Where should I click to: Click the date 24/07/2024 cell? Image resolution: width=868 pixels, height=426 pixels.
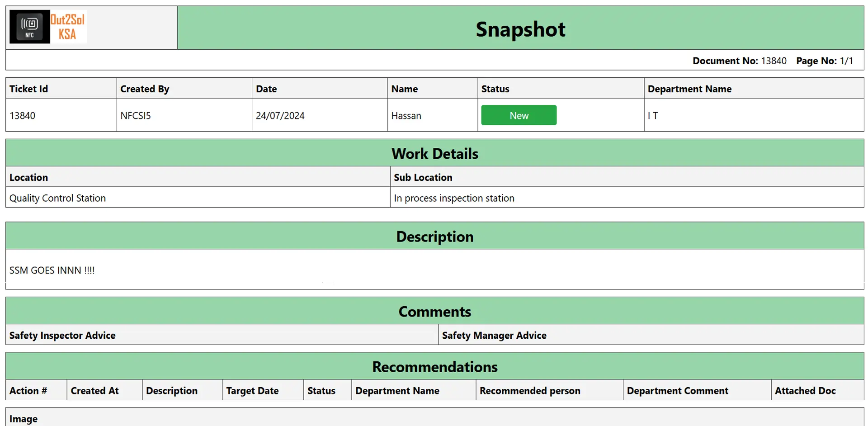(280, 116)
